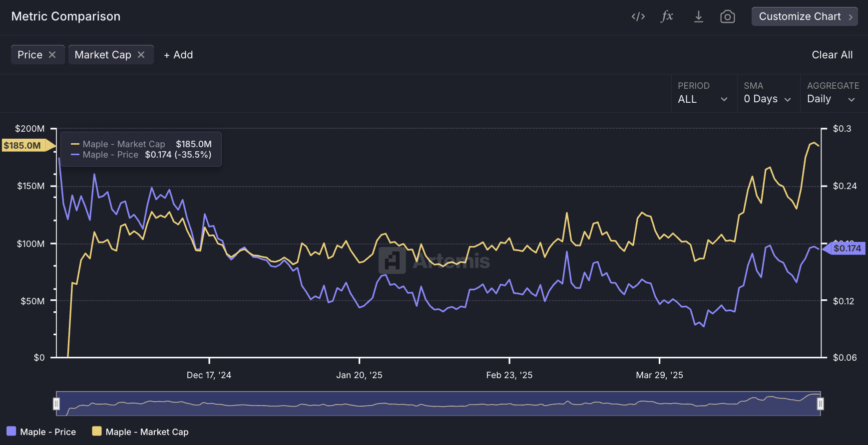Click Clear All
The image size is (868, 445).
[x=832, y=55]
